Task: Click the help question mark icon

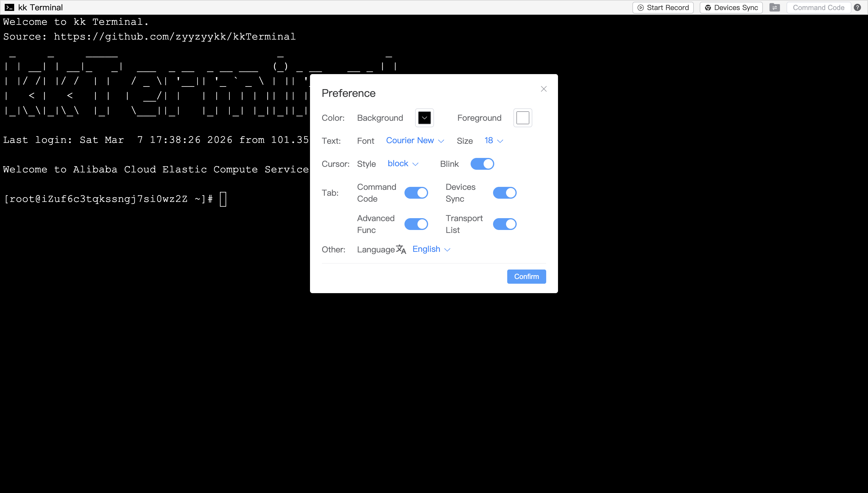Action: (857, 7)
